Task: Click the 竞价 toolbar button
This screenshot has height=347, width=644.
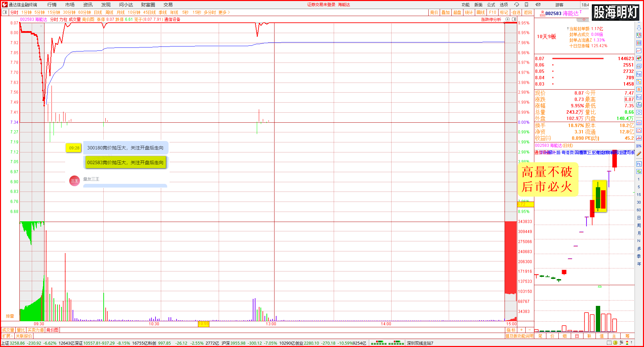Action: [434, 12]
